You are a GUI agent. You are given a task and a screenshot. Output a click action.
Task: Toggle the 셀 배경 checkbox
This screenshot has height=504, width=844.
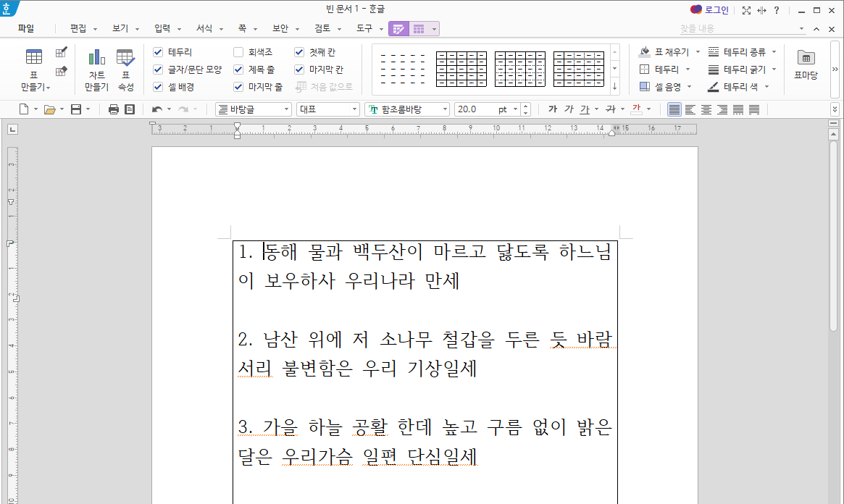point(158,87)
